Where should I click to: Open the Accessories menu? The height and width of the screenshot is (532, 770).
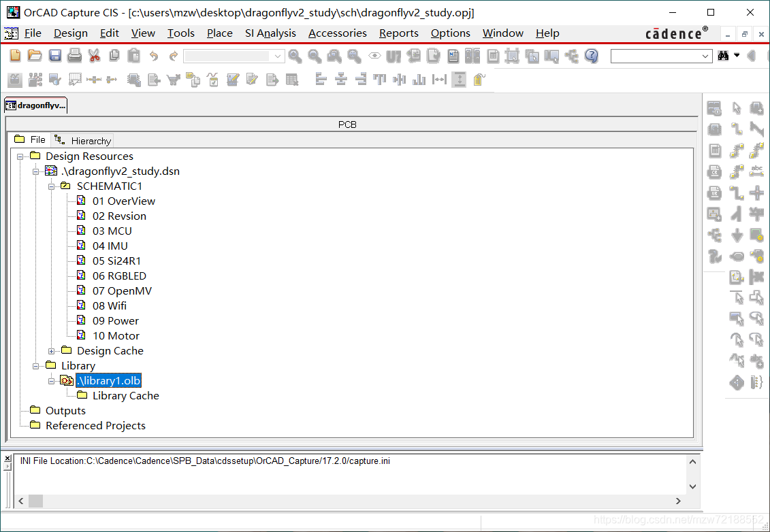point(338,33)
